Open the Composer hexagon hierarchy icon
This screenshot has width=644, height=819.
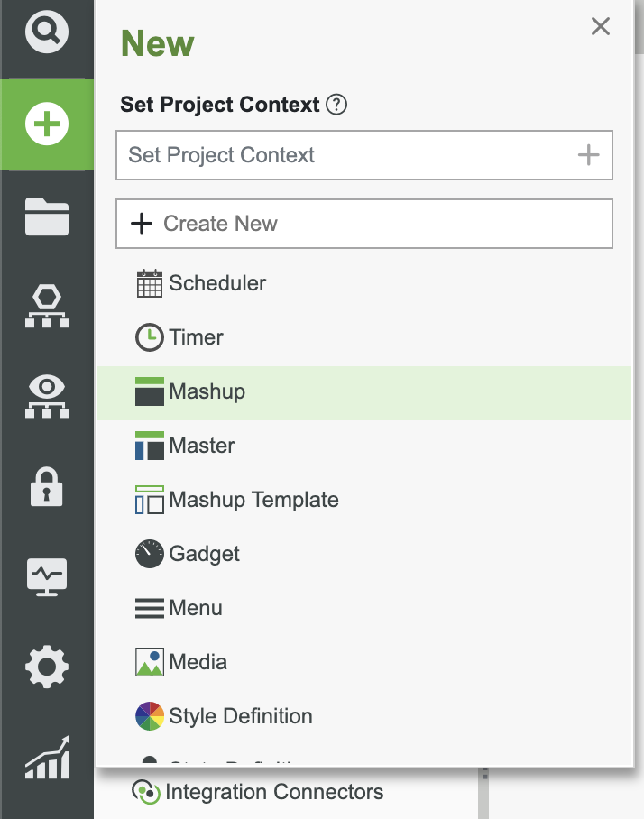[47, 308]
